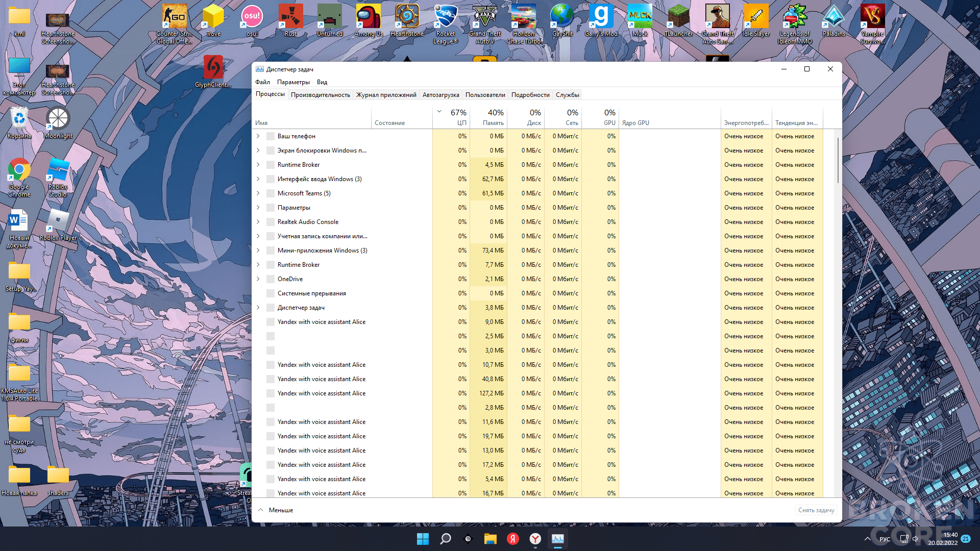Image resolution: width=980 pixels, height=551 pixels.
Task: Expand Microsoft Teams (5) process group
Action: tap(258, 193)
